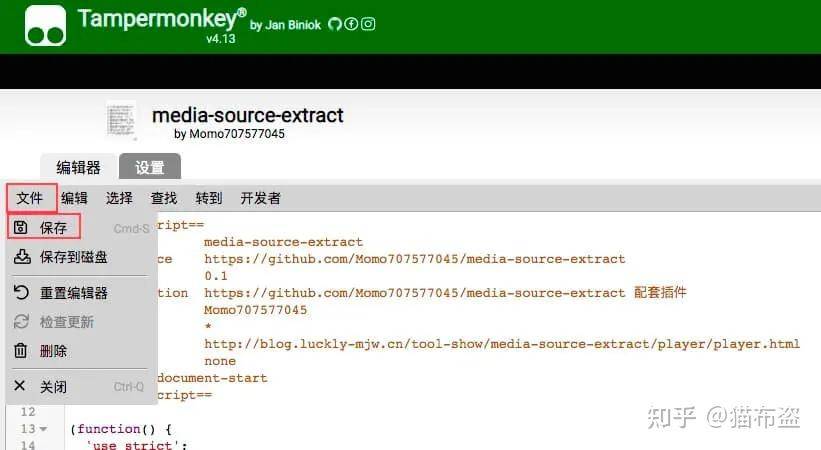This screenshot has width=821, height=450.
Task: Open the 转到 menu
Action: (209, 198)
